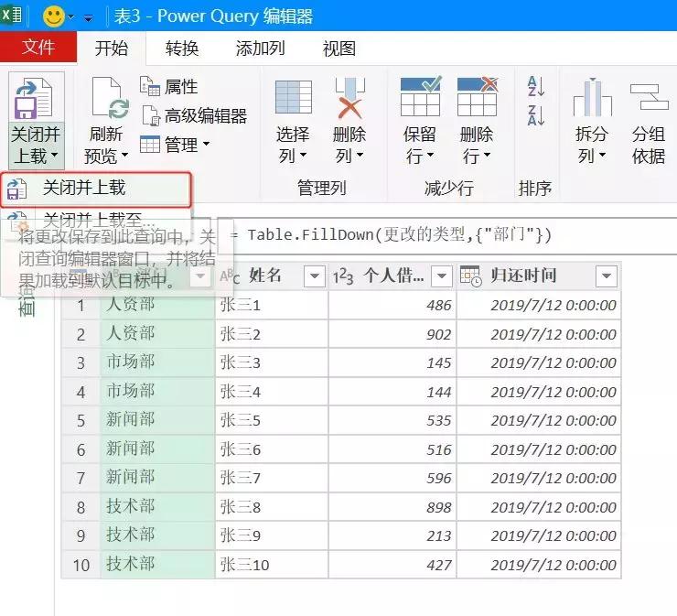Image resolution: width=677 pixels, height=616 pixels.
Task: Sort descending with the Z-A icon
Action: click(536, 115)
